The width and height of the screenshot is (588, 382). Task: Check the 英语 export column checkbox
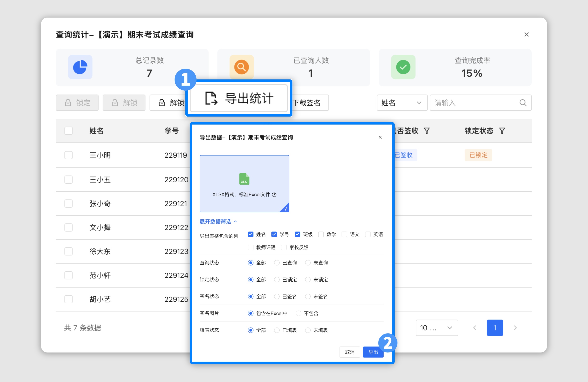pyautogui.click(x=368, y=234)
